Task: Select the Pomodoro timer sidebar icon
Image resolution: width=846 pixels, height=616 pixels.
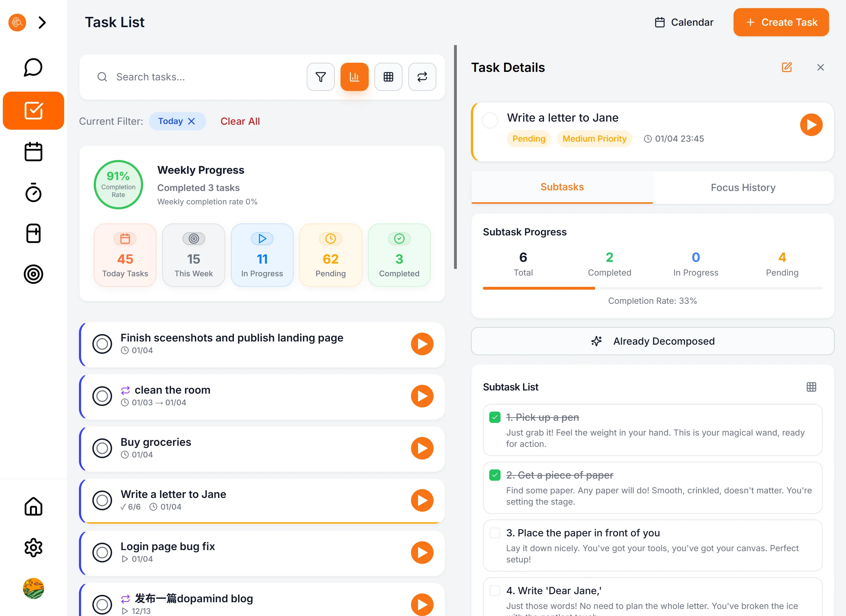Action: pyautogui.click(x=33, y=193)
